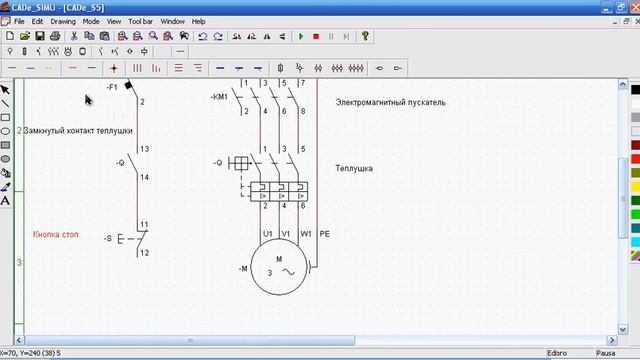Viewport: 640px width, 360px height.
Task: Select the paint bucket fill tool
Action: 5,173
